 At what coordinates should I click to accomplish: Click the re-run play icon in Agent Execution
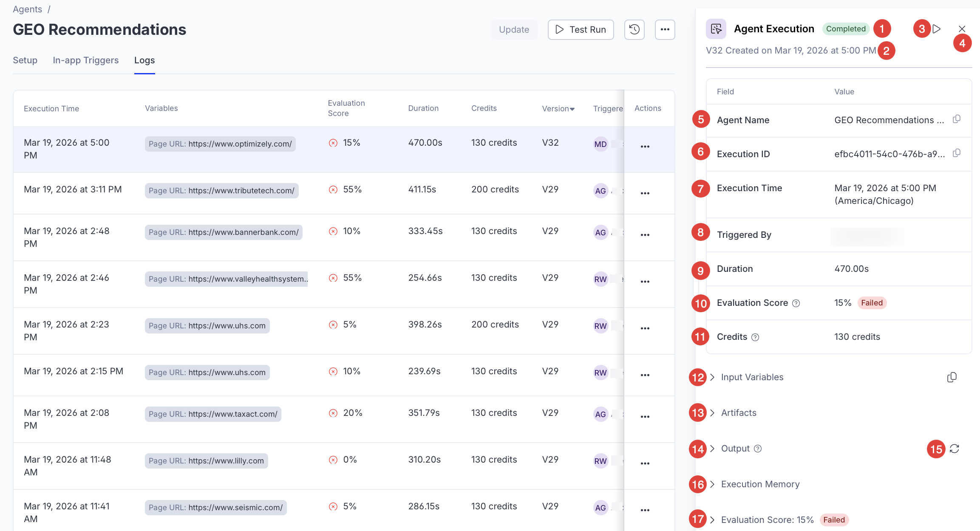(937, 29)
